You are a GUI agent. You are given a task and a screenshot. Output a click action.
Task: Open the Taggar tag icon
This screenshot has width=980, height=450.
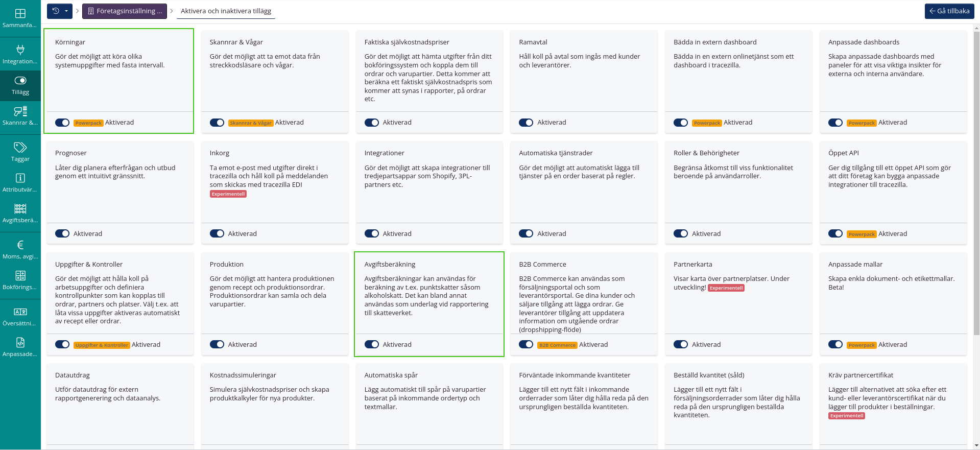tap(20, 148)
